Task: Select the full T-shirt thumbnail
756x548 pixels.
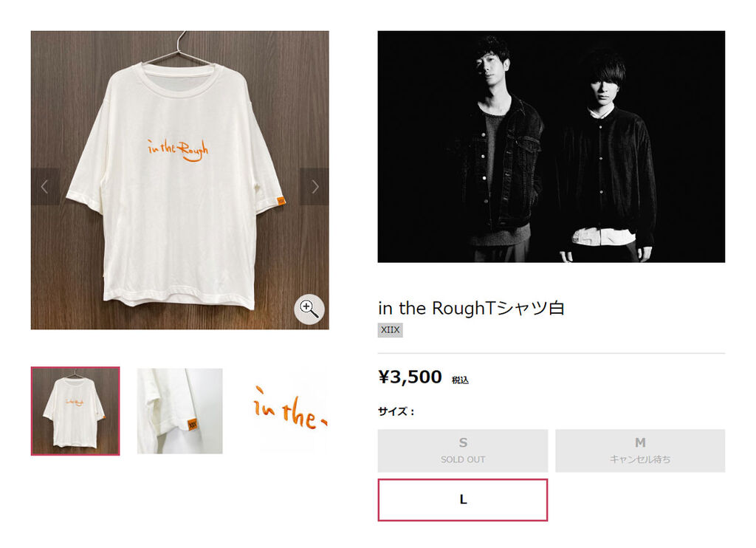Action: coord(75,411)
